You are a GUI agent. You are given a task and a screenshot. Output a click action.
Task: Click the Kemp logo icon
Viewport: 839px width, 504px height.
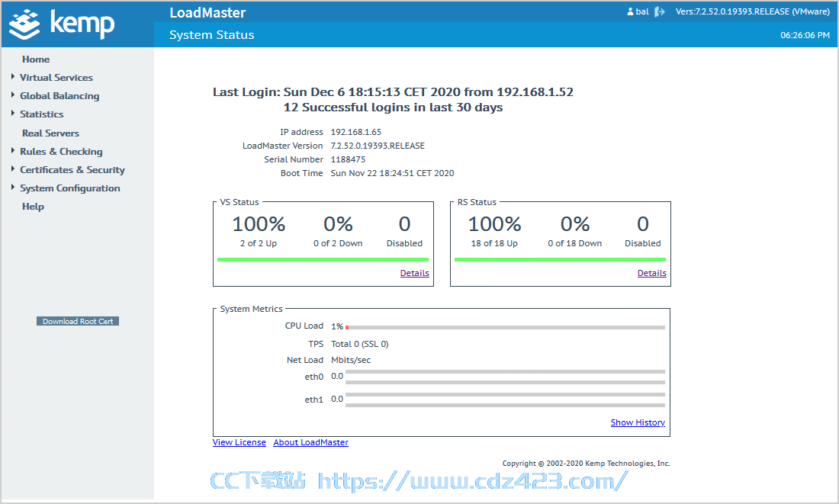(24, 24)
